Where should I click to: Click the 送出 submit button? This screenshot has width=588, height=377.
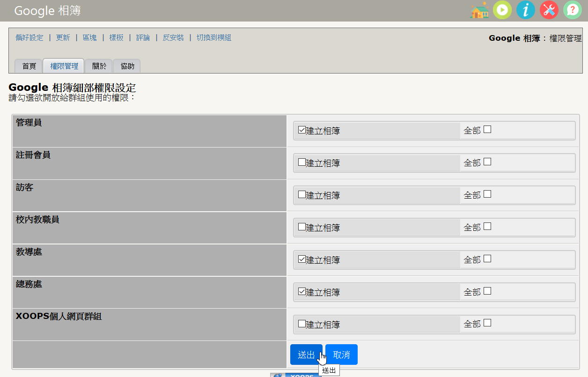[x=306, y=355]
